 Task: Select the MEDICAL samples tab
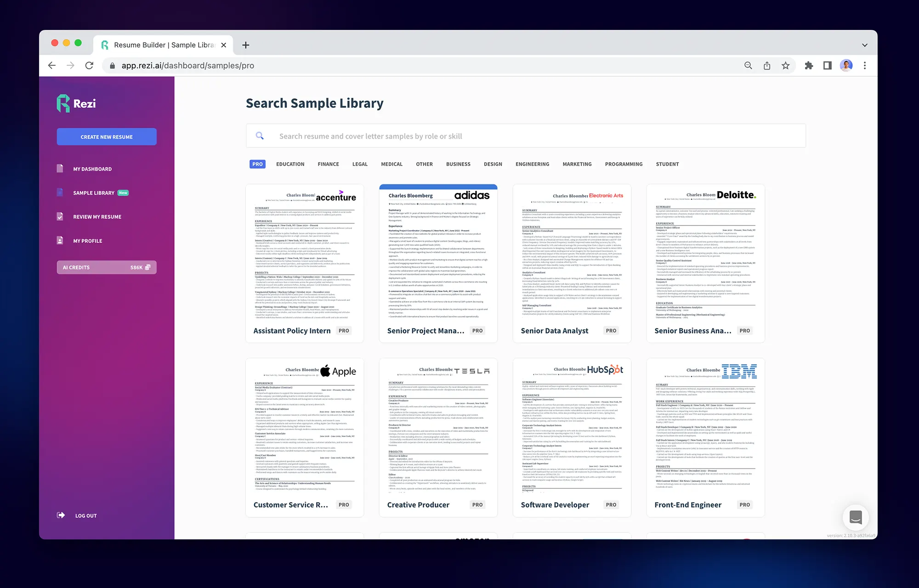coord(391,164)
